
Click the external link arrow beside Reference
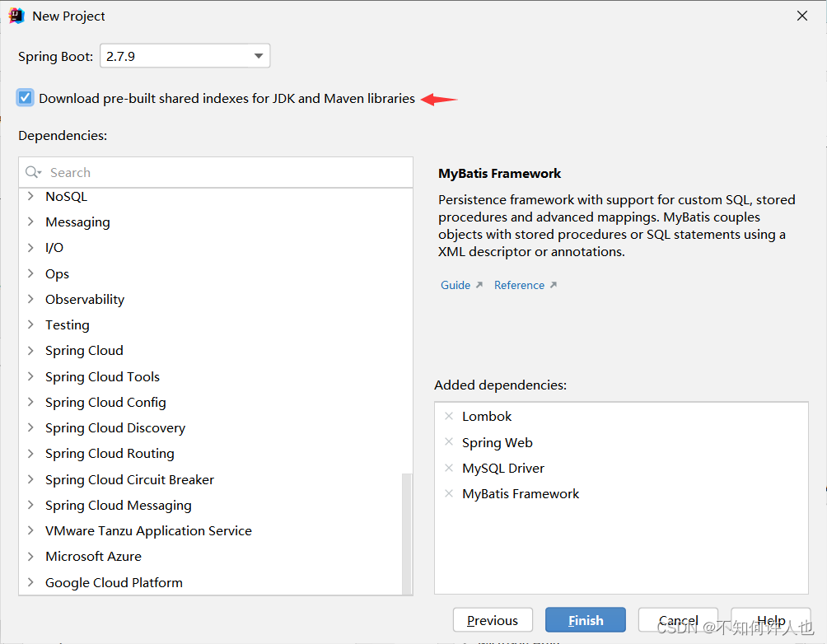pyautogui.click(x=554, y=284)
